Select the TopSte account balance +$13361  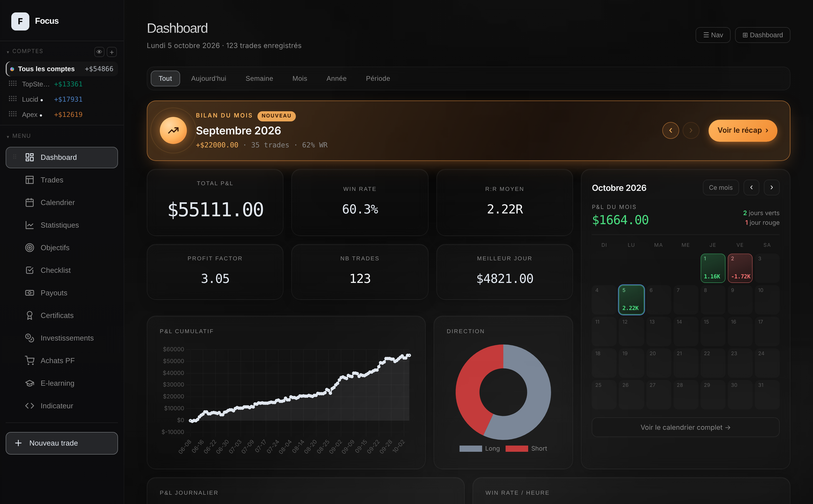pos(68,84)
